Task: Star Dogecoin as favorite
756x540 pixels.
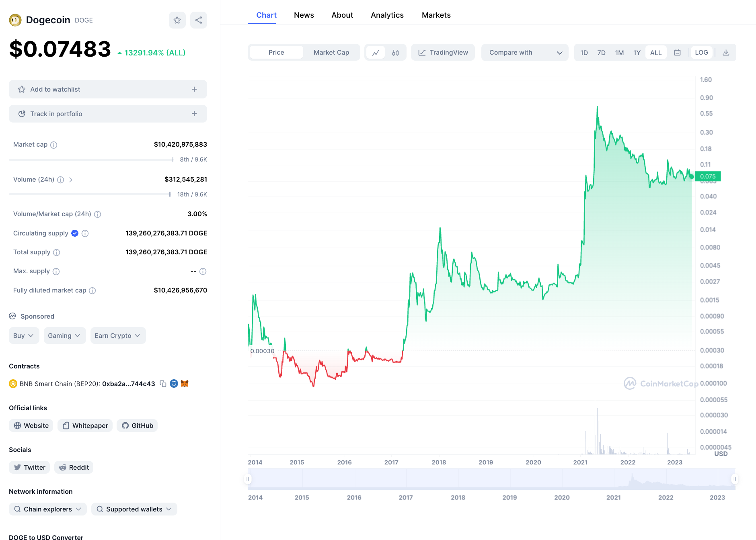Action: coord(177,20)
